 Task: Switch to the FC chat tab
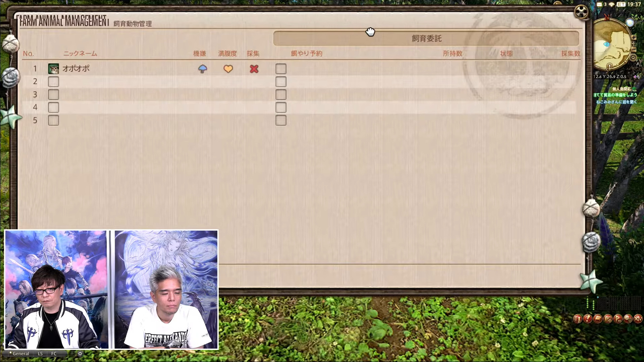[x=54, y=354]
